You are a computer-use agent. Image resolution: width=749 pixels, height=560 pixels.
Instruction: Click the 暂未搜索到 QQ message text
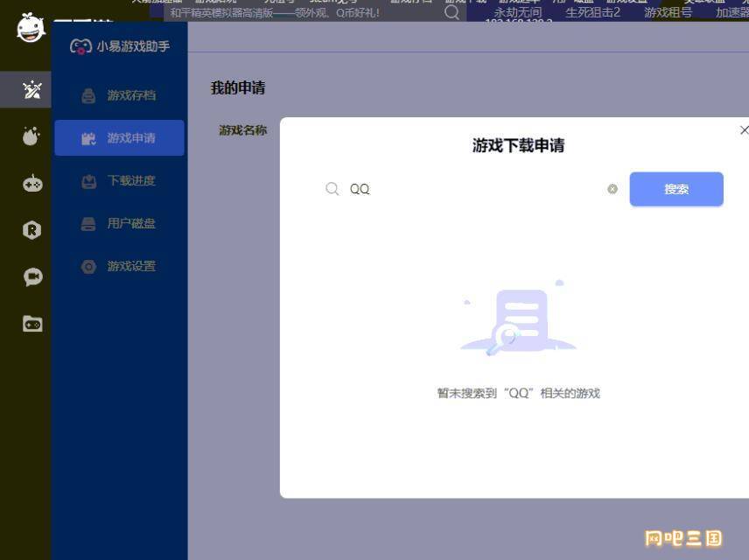click(x=518, y=393)
